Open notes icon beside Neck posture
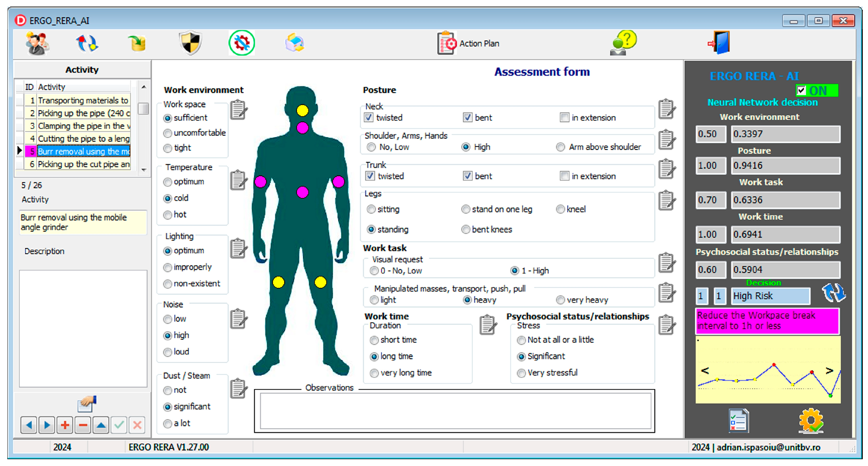The image size is (868, 466). [667, 109]
